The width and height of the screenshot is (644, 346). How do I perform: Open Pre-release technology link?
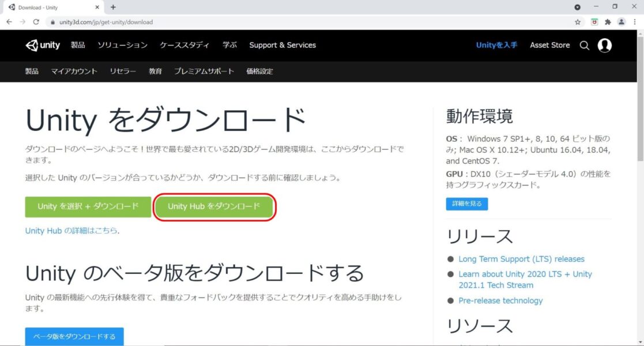tap(500, 300)
